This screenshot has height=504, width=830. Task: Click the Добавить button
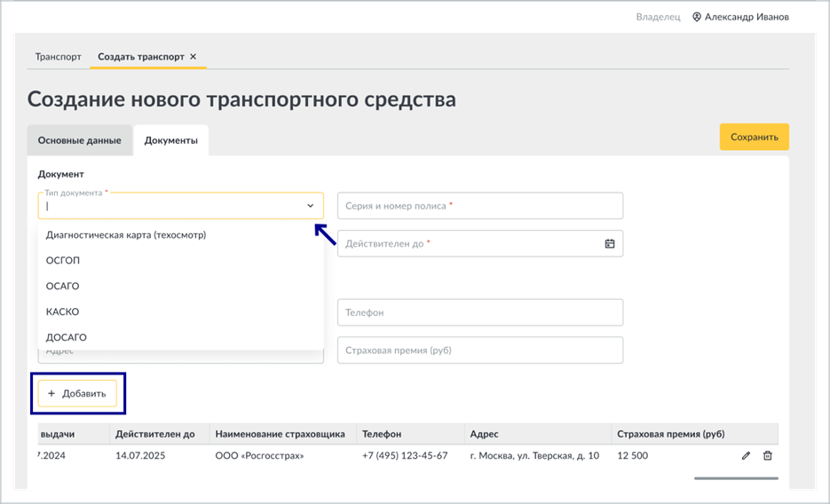[77, 393]
